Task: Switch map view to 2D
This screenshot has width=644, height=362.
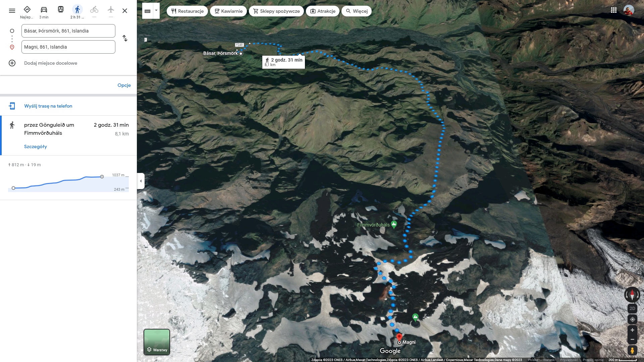Action: pos(632,308)
